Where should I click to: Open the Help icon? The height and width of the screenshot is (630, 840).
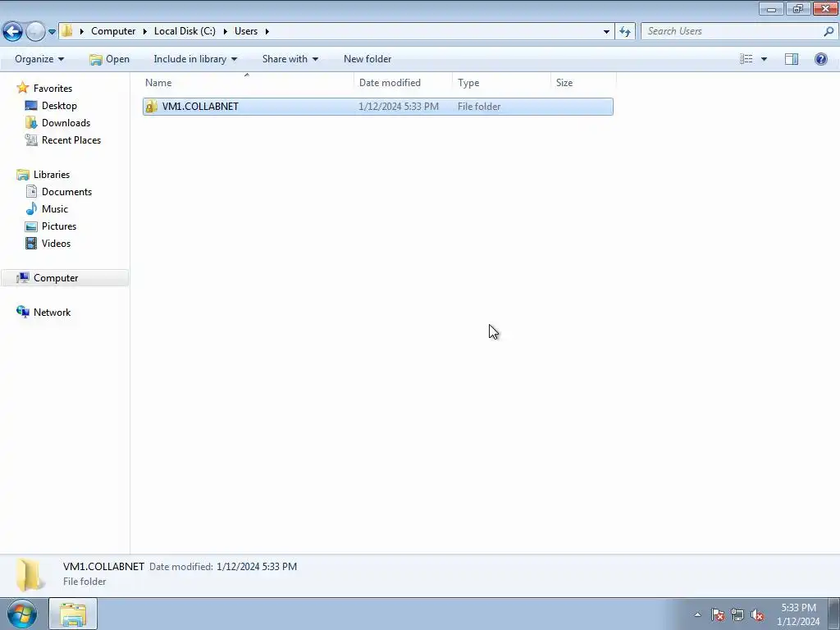[x=820, y=59]
